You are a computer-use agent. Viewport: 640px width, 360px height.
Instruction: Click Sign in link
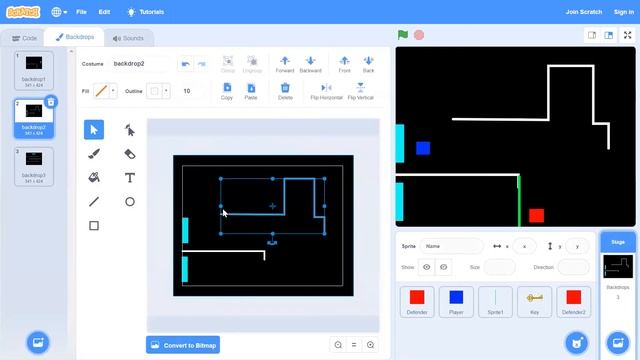624,12
